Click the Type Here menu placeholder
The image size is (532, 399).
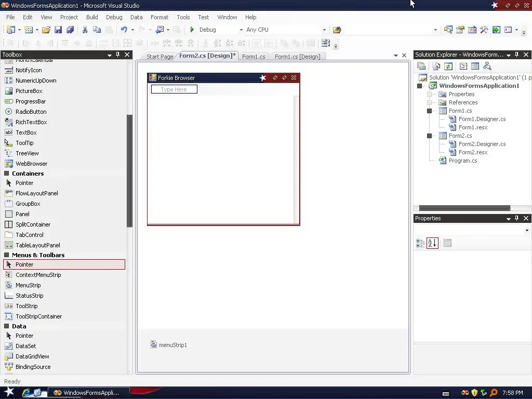pyautogui.click(x=174, y=89)
